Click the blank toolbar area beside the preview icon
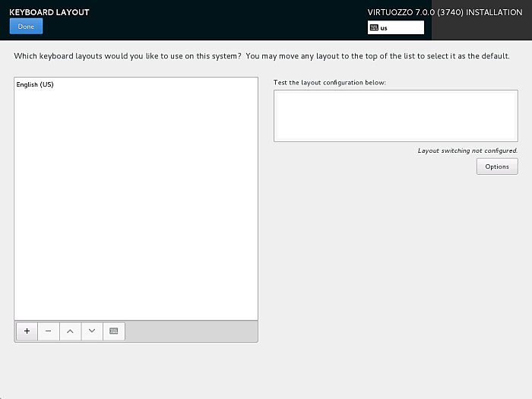 coord(190,331)
